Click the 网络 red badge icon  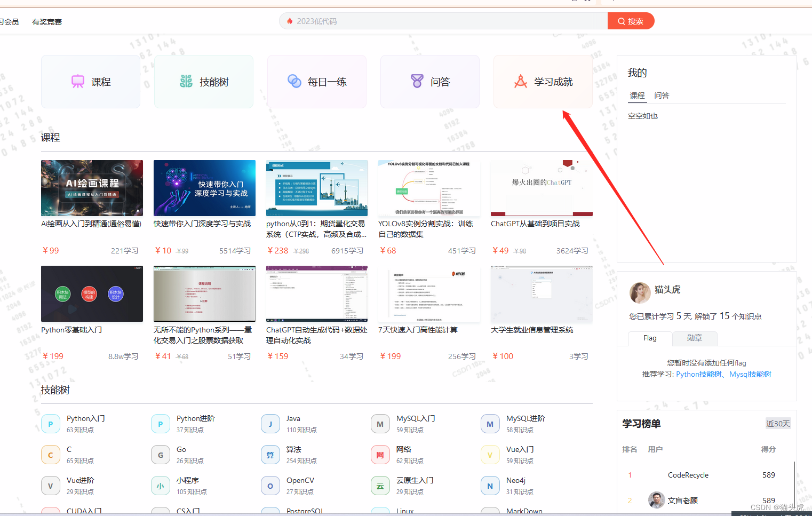tap(380, 455)
